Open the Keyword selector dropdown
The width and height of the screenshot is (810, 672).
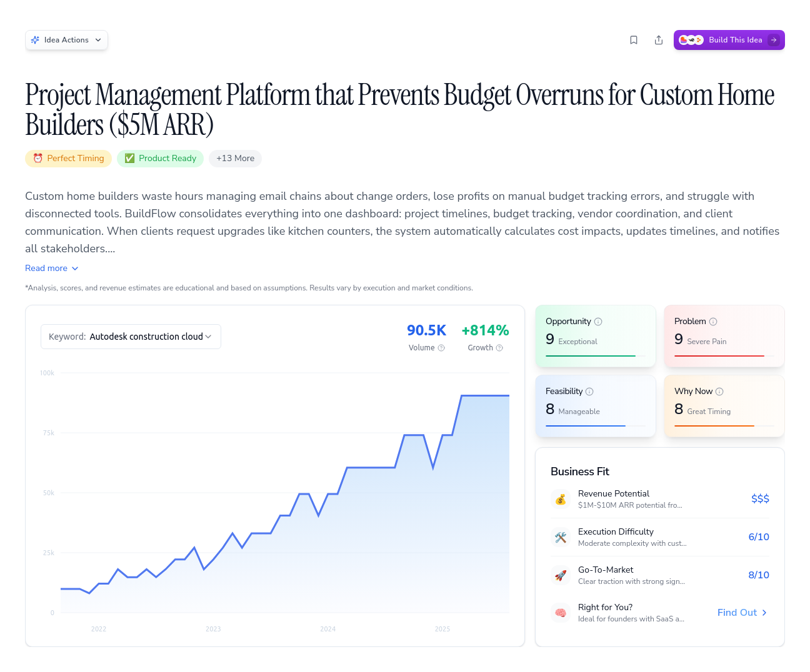tap(131, 337)
